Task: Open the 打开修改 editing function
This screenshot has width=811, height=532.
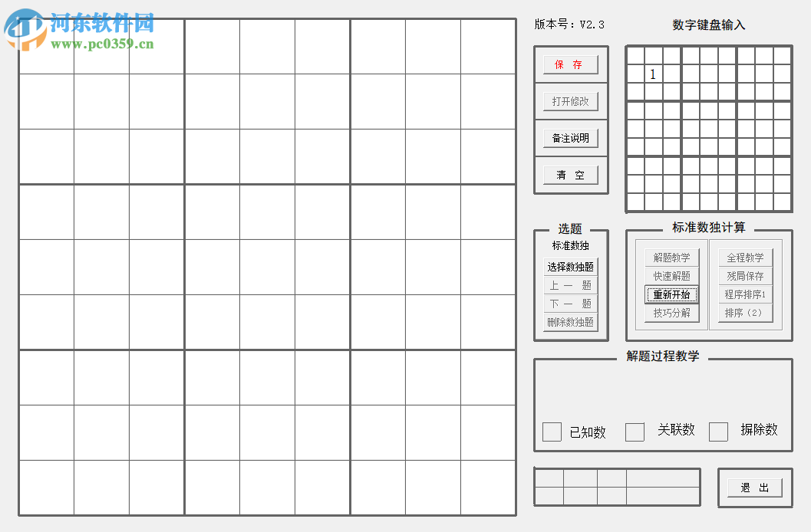Action: 570,101
